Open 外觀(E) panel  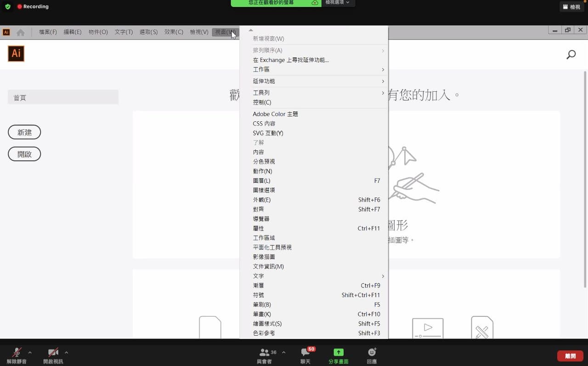314,200
